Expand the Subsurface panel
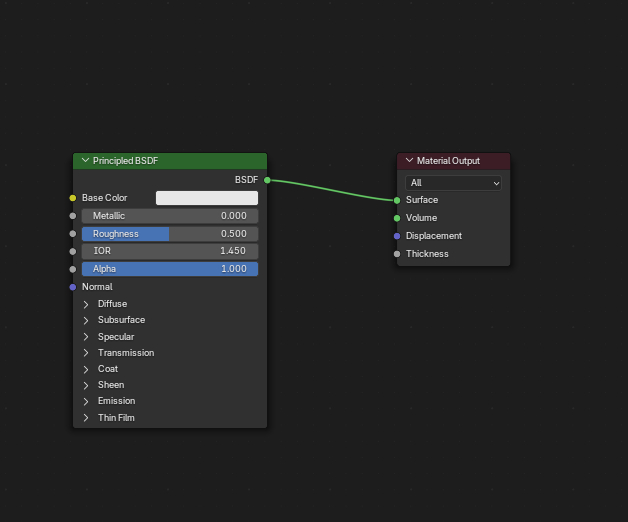The height and width of the screenshot is (522, 628). (86, 320)
